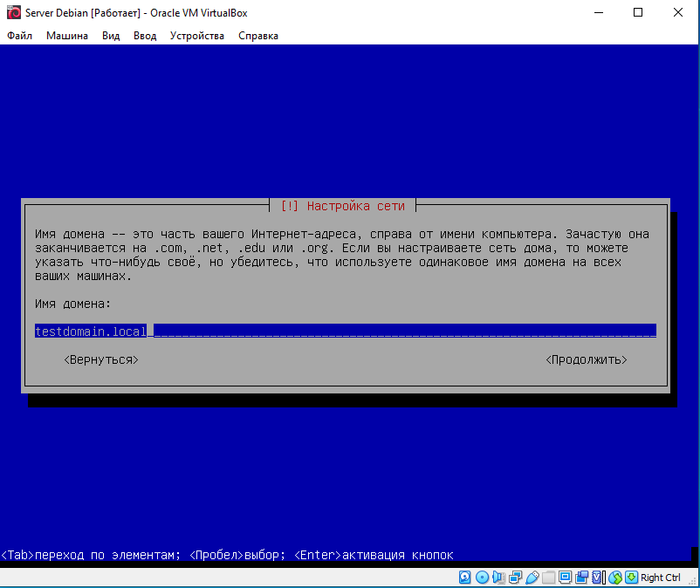Screen dimensions: 700x588
Task: Open the Ввод menu
Action: pos(145,36)
